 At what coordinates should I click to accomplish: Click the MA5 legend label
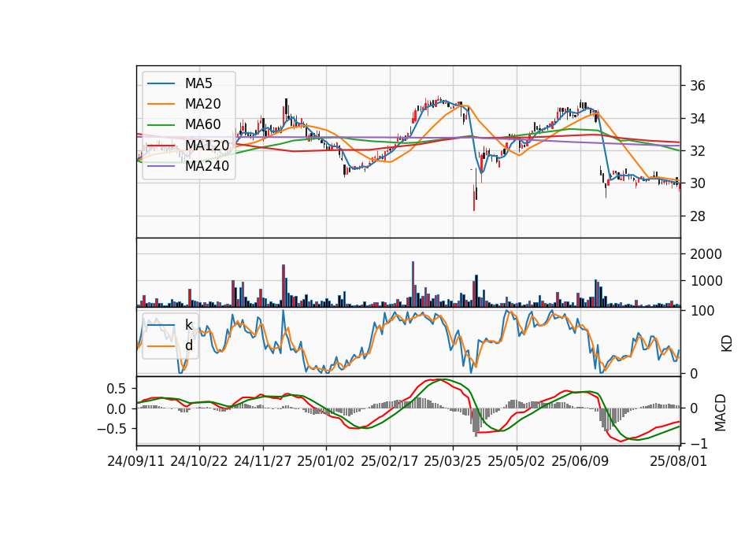pos(198,83)
